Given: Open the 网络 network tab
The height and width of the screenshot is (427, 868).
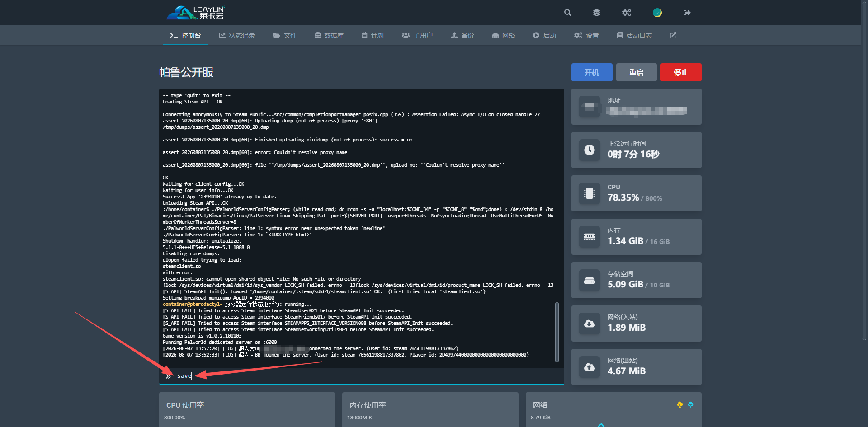Looking at the screenshot, I should 504,35.
